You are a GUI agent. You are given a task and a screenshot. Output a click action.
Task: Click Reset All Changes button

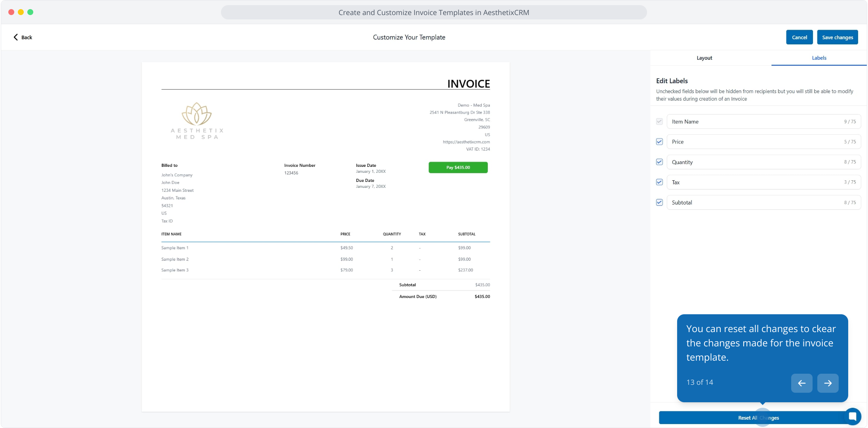tap(713, 418)
